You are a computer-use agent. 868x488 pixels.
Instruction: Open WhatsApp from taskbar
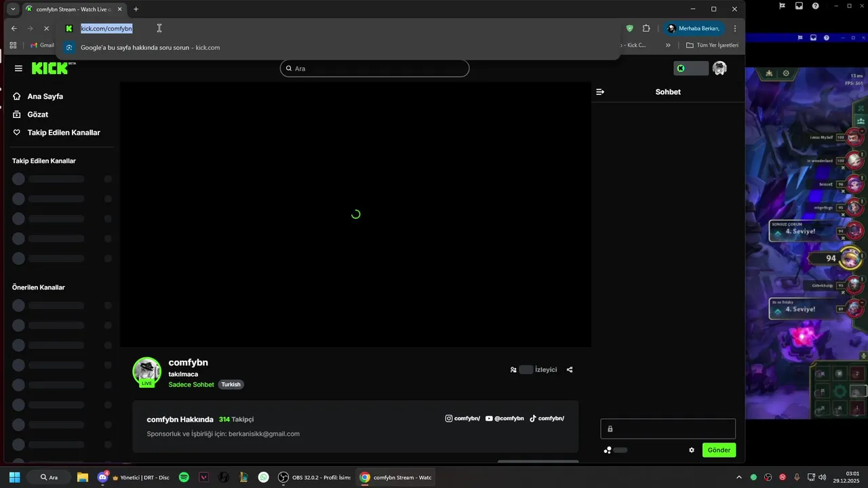click(263, 477)
